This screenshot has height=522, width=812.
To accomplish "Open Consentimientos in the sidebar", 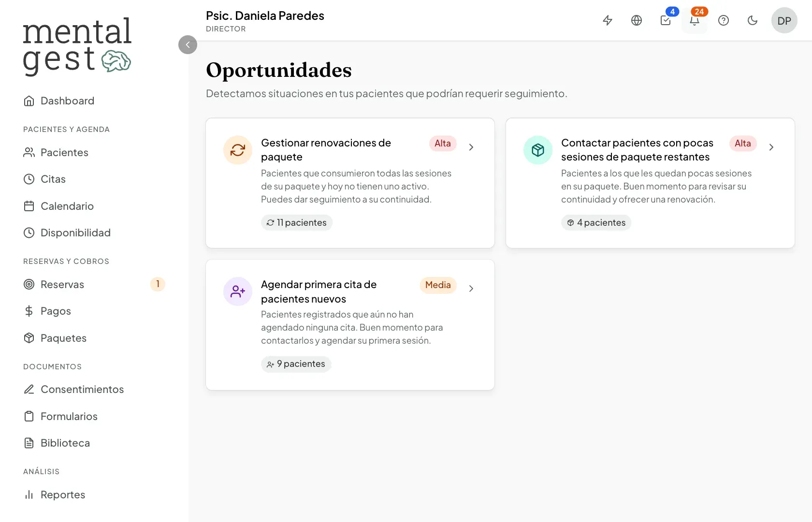I will [x=94, y=389].
